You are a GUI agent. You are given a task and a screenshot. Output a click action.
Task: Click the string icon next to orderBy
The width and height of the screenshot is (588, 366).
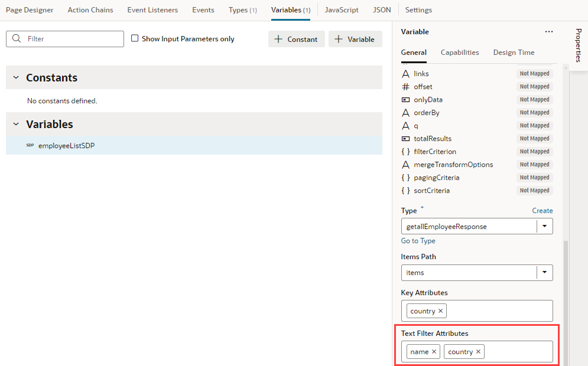click(405, 113)
